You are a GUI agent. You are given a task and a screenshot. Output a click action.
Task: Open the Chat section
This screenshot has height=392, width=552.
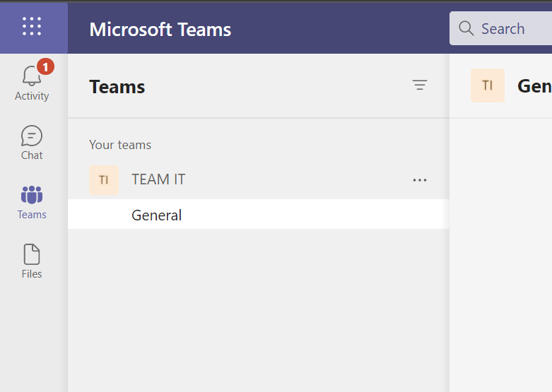coord(32,143)
